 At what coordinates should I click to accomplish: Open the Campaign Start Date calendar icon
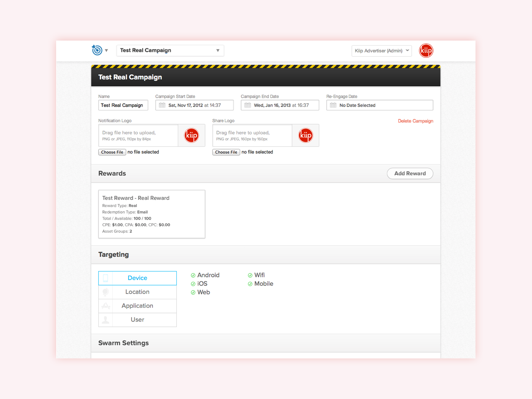point(162,105)
